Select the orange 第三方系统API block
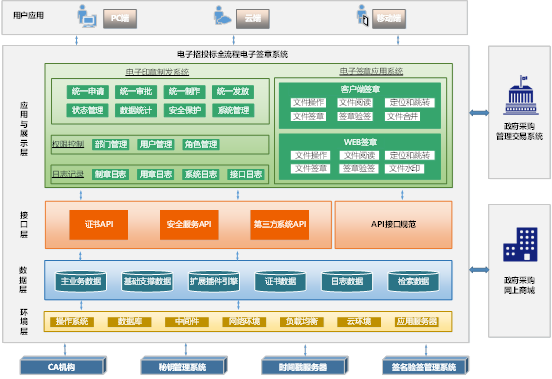Viewport: 552px width, 379px height. (280, 225)
